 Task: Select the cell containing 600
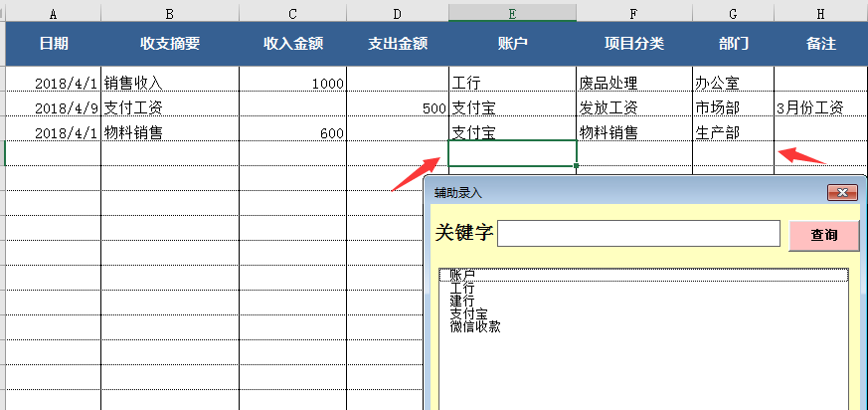point(293,129)
